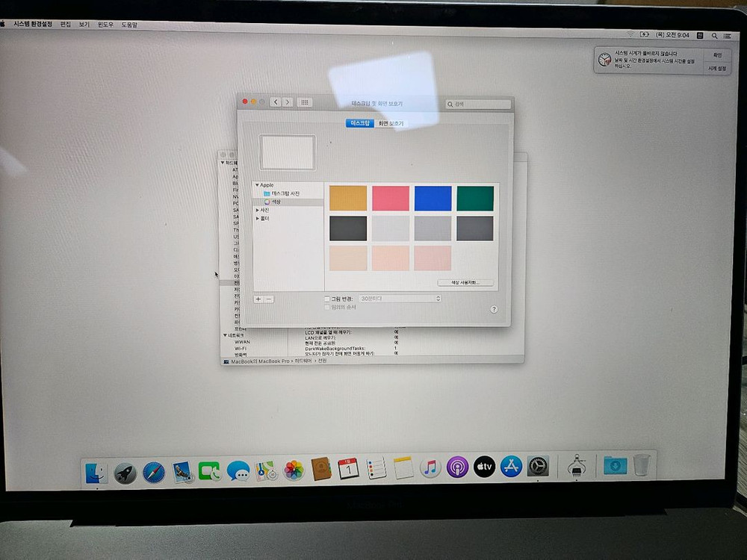Collapse the Apple section in the sidebar
747x560 pixels.
click(x=259, y=185)
